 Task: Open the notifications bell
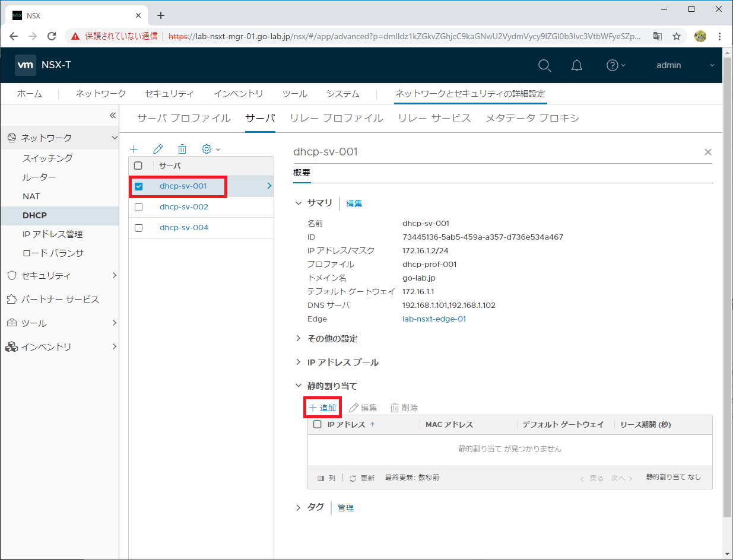click(577, 65)
